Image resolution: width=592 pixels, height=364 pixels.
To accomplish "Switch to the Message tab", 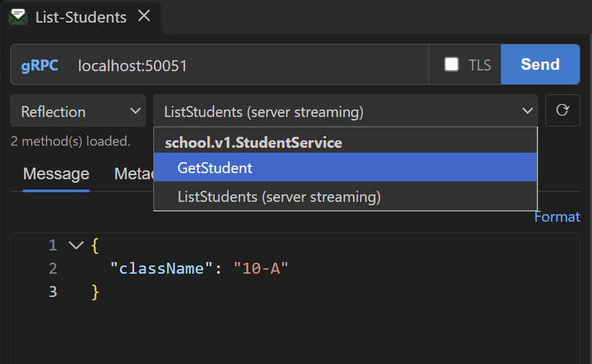I will click(56, 174).
